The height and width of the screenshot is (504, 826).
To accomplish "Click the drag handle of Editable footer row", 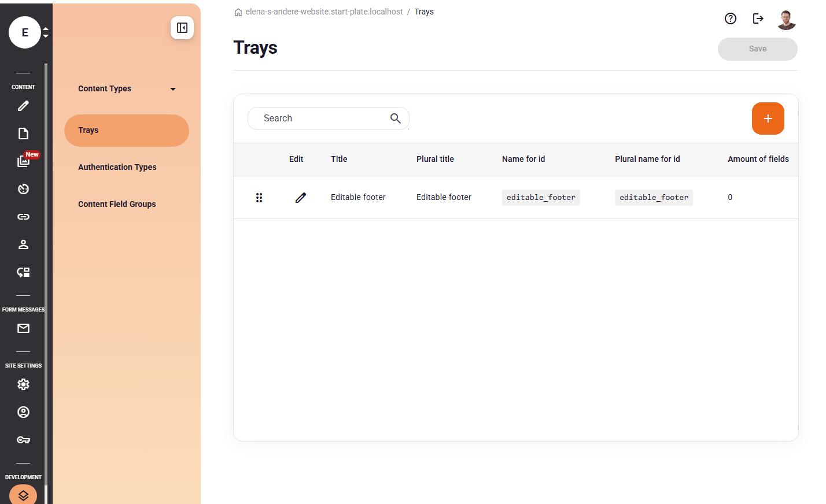I will (259, 198).
